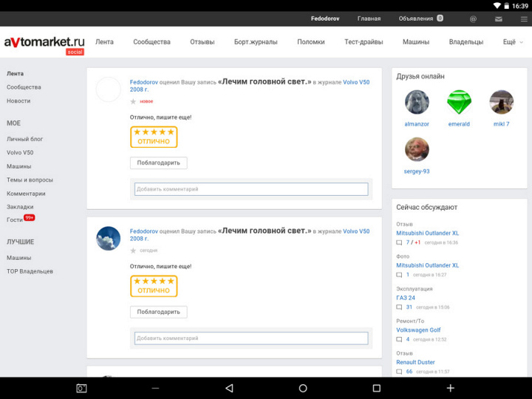Open the Сообщества tab in main navigation
The height and width of the screenshot is (399, 532).
point(151,42)
